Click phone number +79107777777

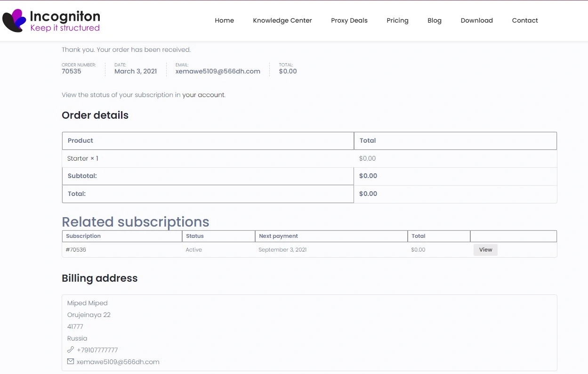(97, 350)
